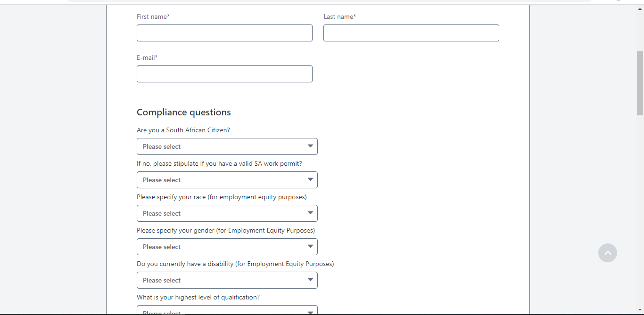Click the page's vertical scrollbar thumb
644x315 pixels.
pos(640,83)
